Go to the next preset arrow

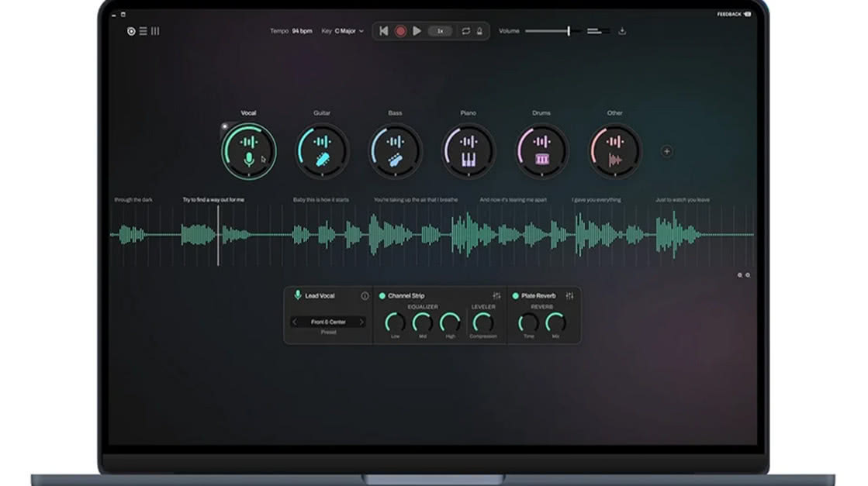tap(361, 322)
